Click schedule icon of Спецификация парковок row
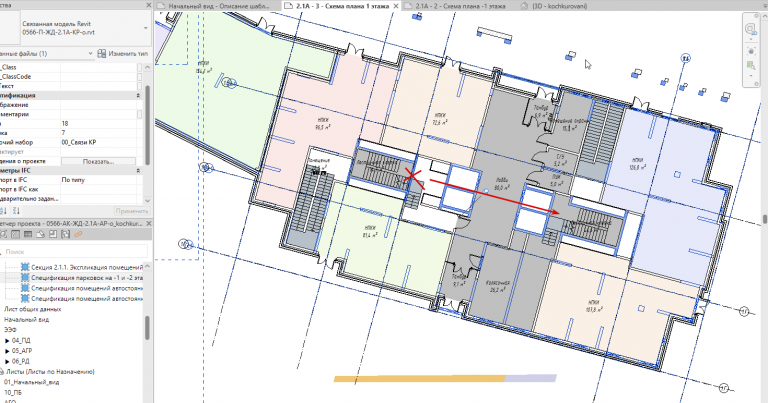The image size is (768, 403). click(25, 278)
